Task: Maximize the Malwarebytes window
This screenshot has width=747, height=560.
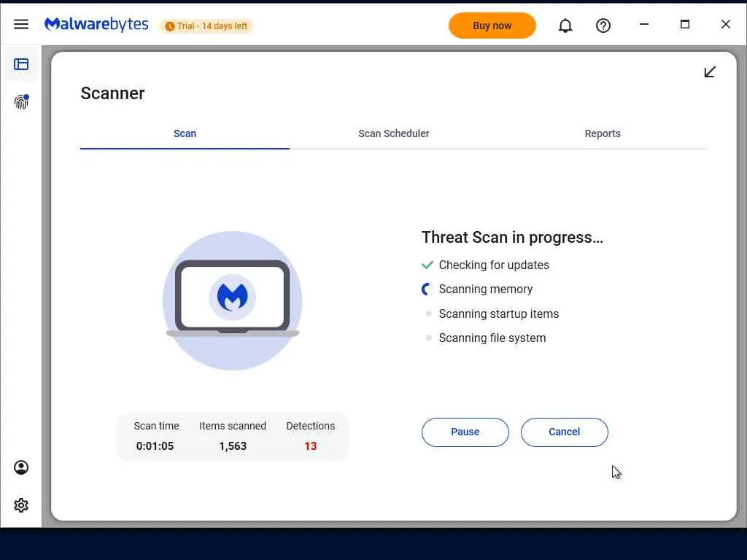Action: pyautogui.click(x=685, y=24)
